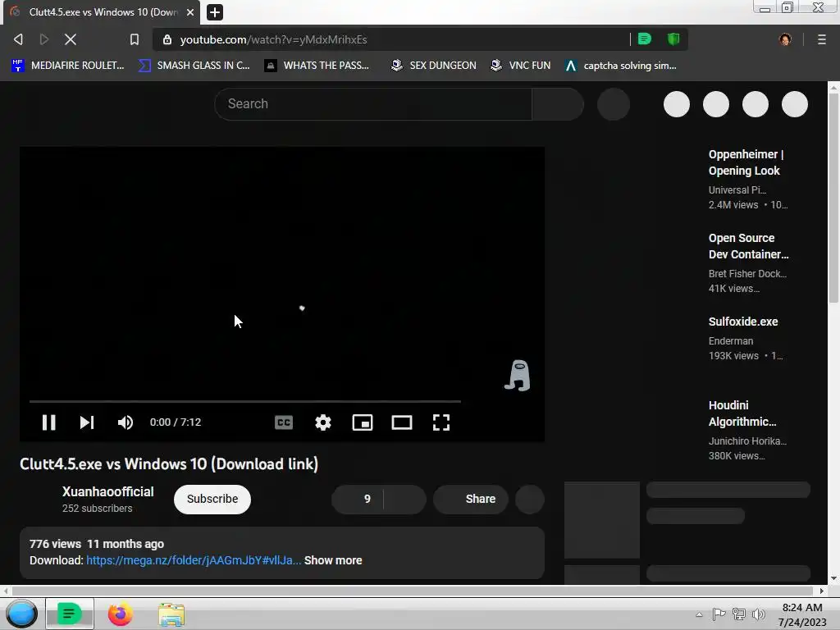Toggle closed captions CC button
The image size is (840, 630).
(x=283, y=422)
